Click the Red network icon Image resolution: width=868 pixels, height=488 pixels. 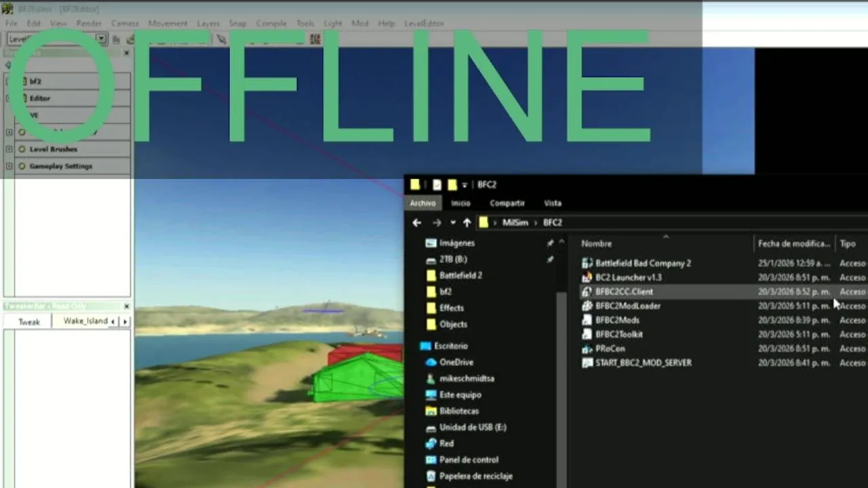pyautogui.click(x=431, y=443)
